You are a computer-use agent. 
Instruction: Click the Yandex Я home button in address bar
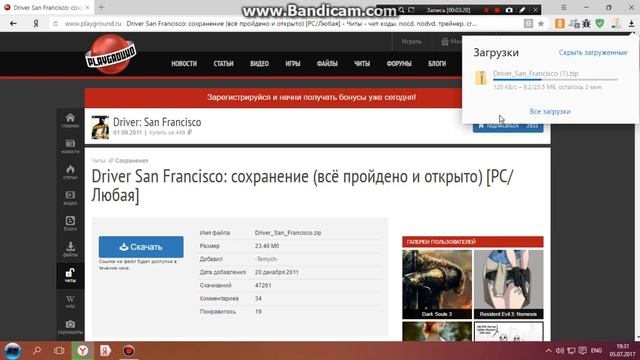36,24
